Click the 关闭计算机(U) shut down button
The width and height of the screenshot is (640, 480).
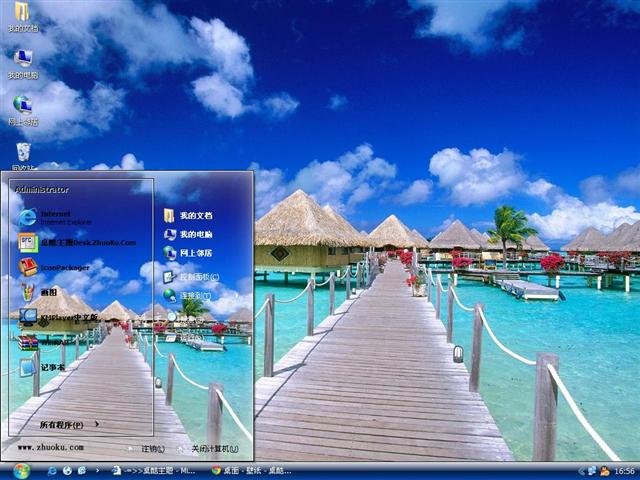click(208, 449)
